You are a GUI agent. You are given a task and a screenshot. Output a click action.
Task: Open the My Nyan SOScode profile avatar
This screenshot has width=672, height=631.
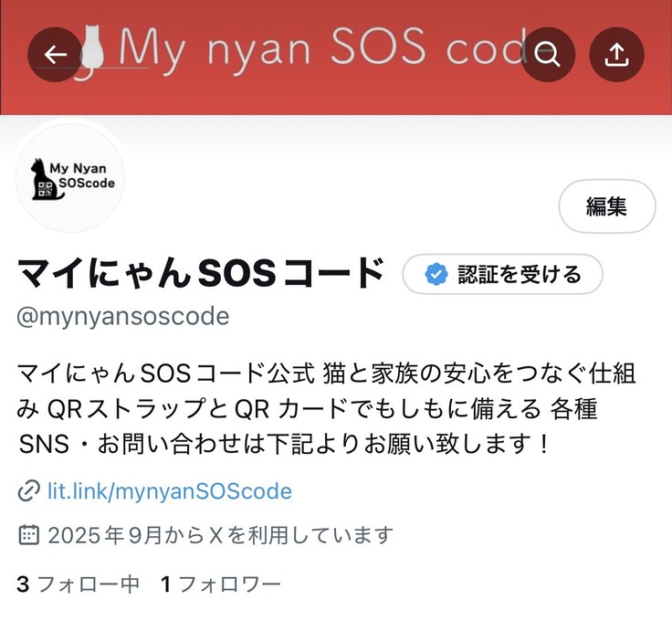coord(70,177)
